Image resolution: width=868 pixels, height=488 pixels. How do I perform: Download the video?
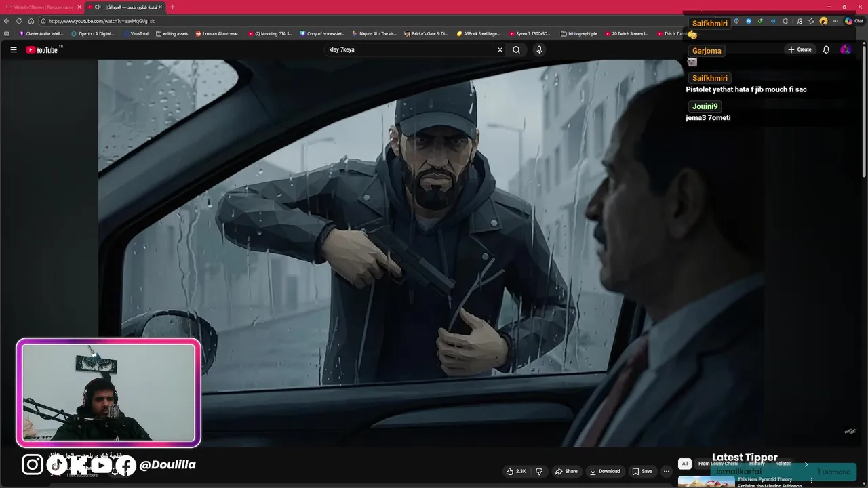pyautogui.click(x=605, y=471)
